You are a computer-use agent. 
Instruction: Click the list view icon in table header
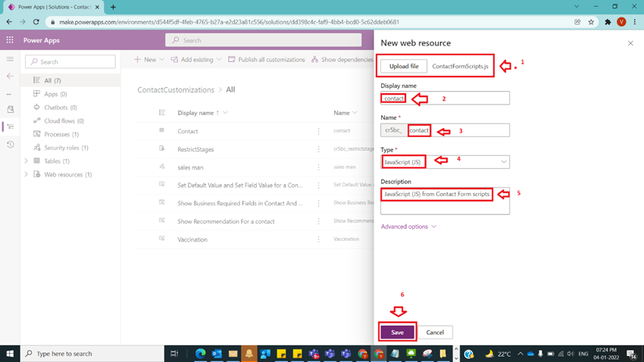click(x=162, y=113)
